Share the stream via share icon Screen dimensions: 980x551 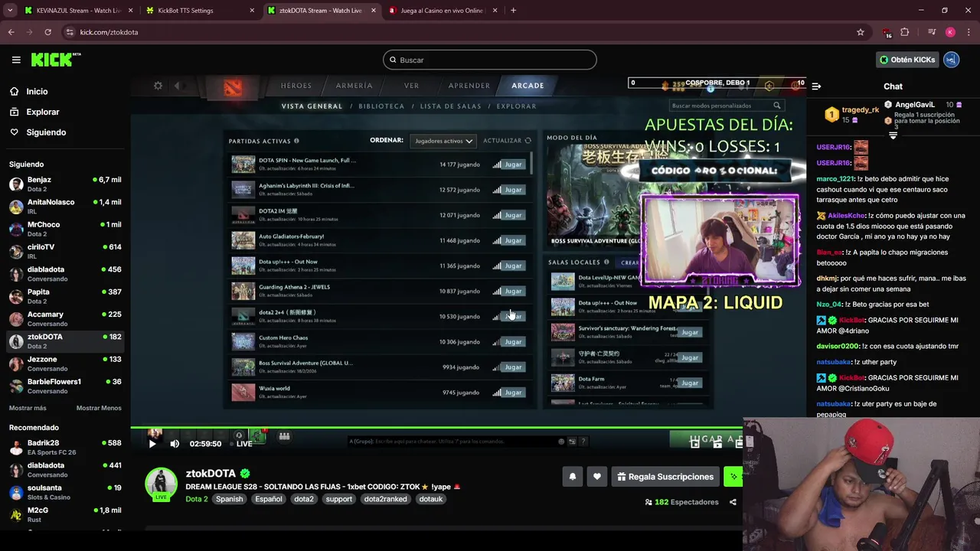coord(733,502)
